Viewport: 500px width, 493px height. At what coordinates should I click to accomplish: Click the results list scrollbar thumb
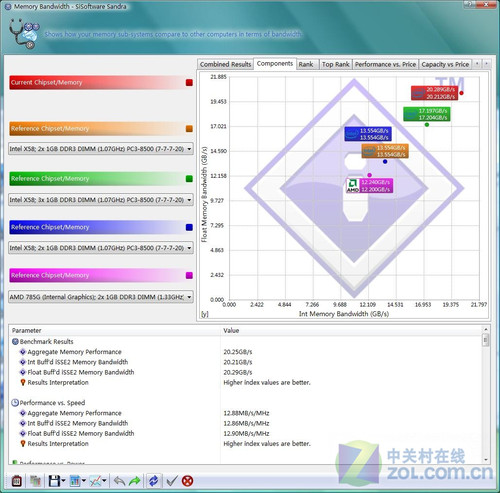(x=486, y=341)
